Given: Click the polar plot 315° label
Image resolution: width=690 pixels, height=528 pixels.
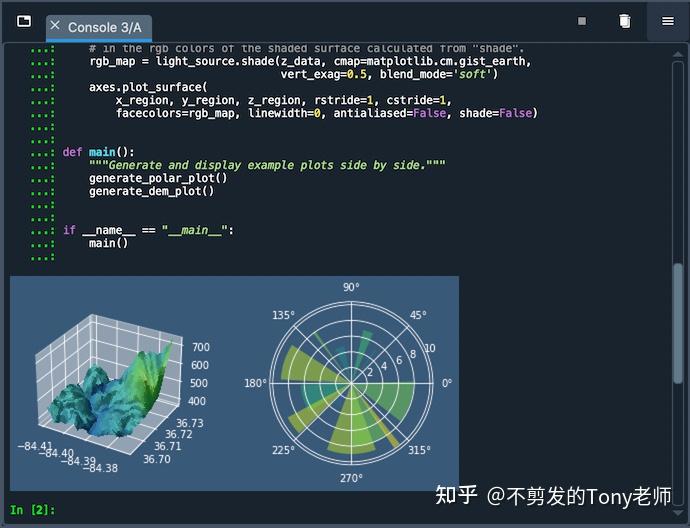Looking at the screenshot, I should [x=419, y=450].
